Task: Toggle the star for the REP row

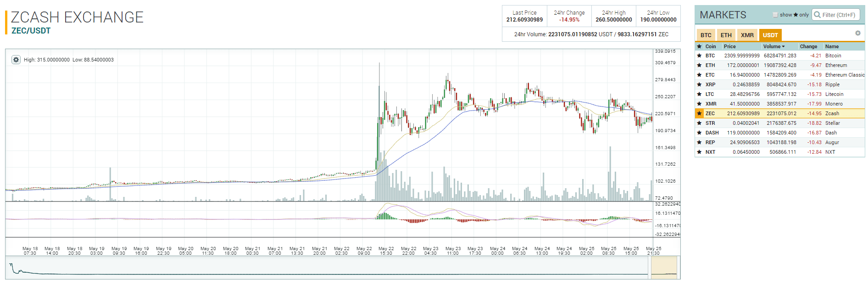Action: pos(699,142)
